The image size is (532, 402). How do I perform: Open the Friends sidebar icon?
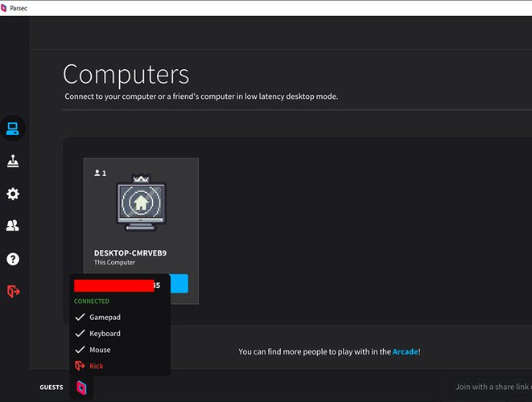[x=13, y=225]
